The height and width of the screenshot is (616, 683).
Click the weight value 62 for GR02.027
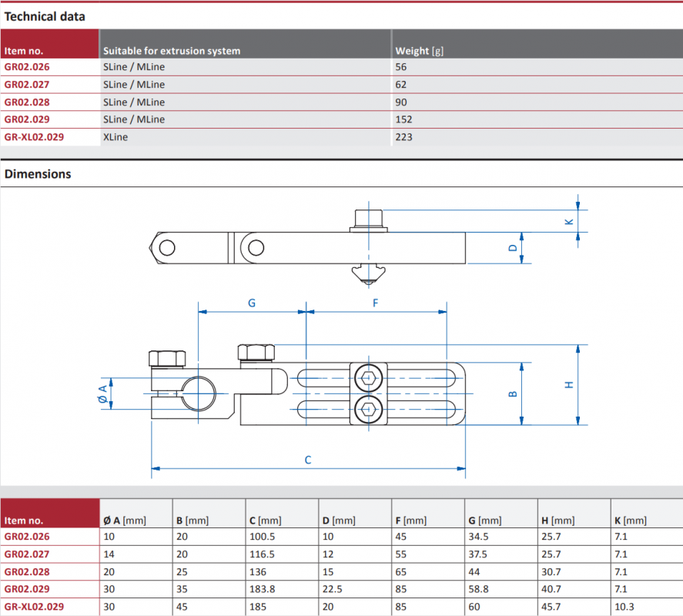pyautogui.click(x=400, y=85)
